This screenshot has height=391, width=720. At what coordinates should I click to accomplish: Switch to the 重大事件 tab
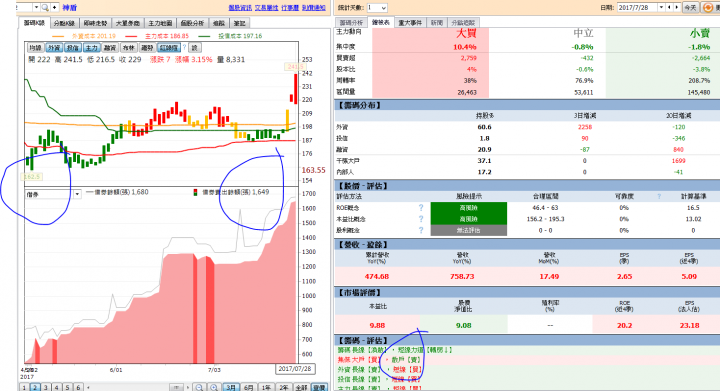click(410, 22)
